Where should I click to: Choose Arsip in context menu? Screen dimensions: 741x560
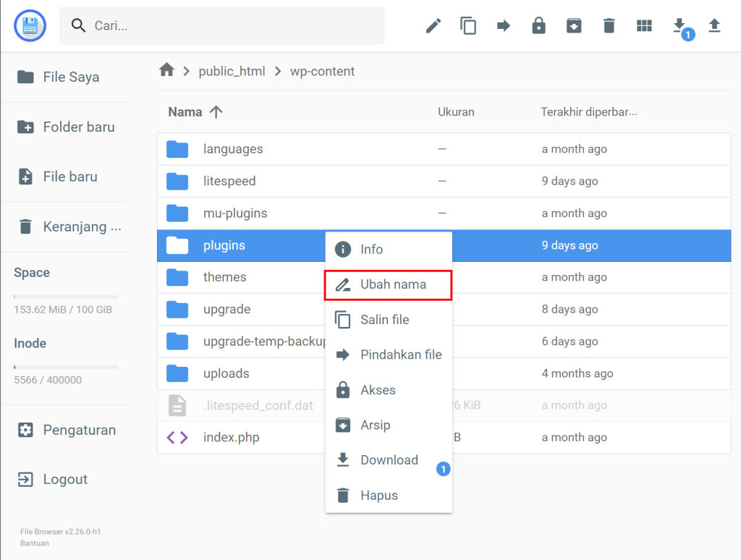389,425
